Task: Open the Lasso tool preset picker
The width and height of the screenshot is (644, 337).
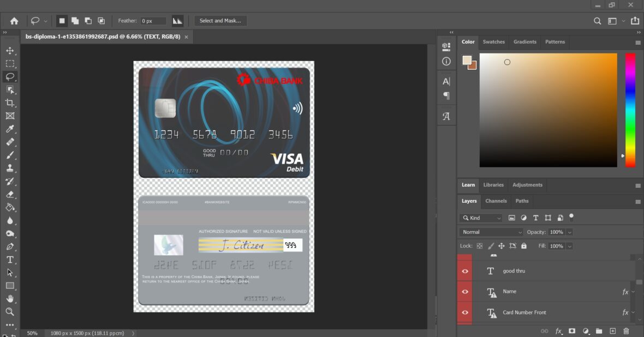Action: pyautogui.click(x=46, y=21)
